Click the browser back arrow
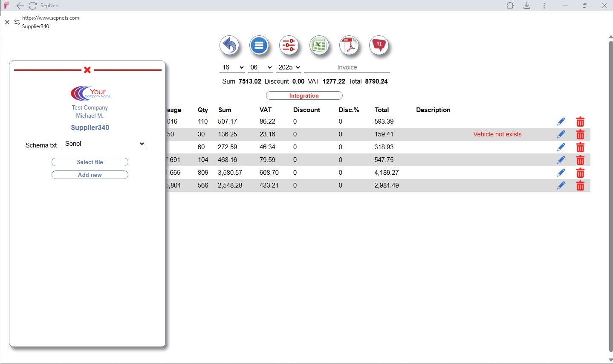 coord(20,6)
